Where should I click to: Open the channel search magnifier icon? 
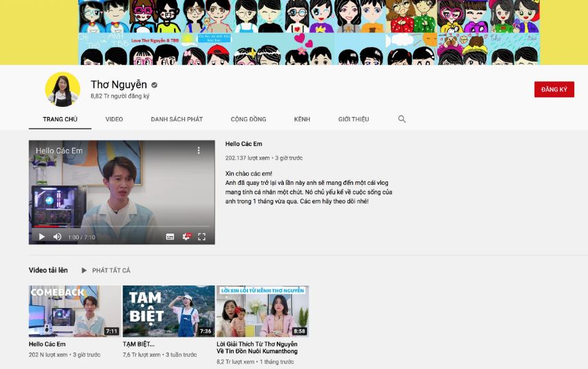pyautogui.click(x=402, y=119)
